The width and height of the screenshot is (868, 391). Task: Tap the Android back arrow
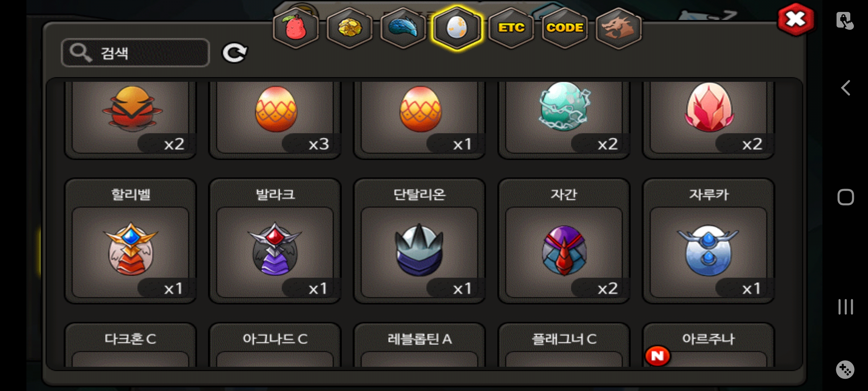[846, 88]
